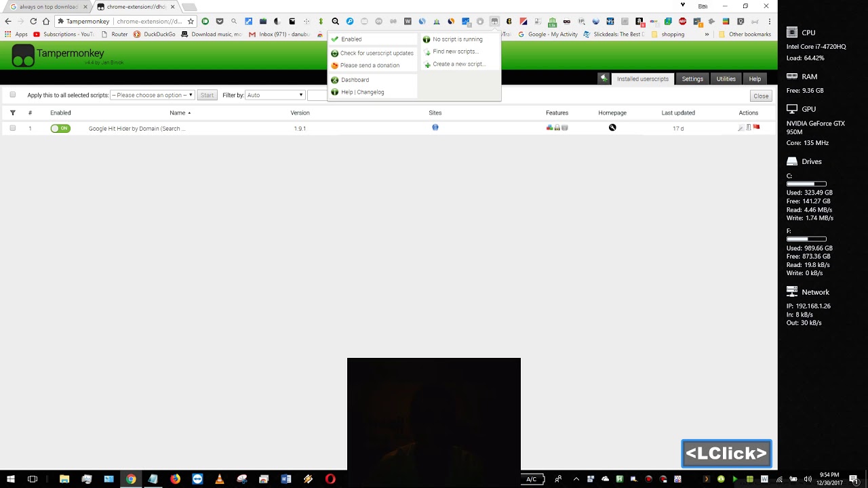Click the bookmark star in address bar
The height and width of the screenshot is (488, 868).
point(191,22)
